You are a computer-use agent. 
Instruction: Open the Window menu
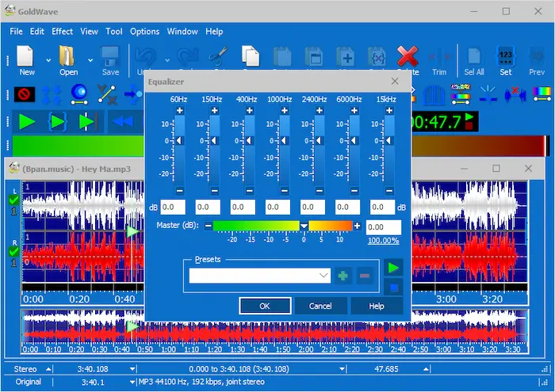click(x=182, y=32)
